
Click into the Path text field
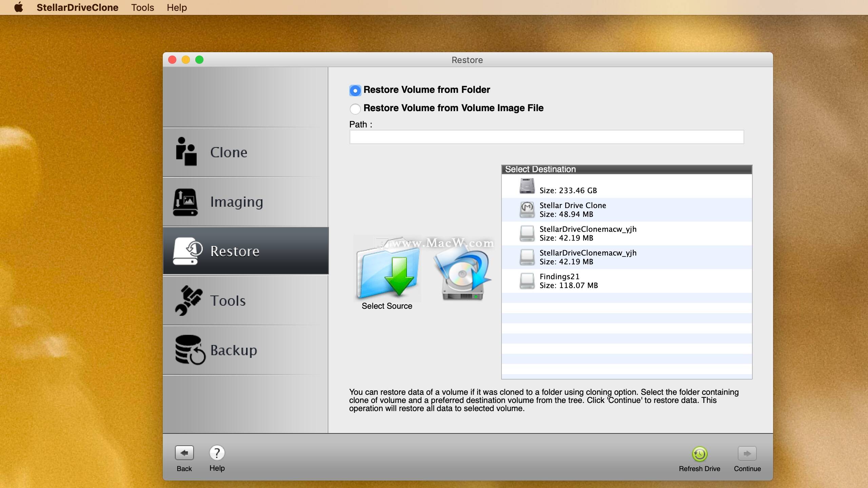point(547,137)
